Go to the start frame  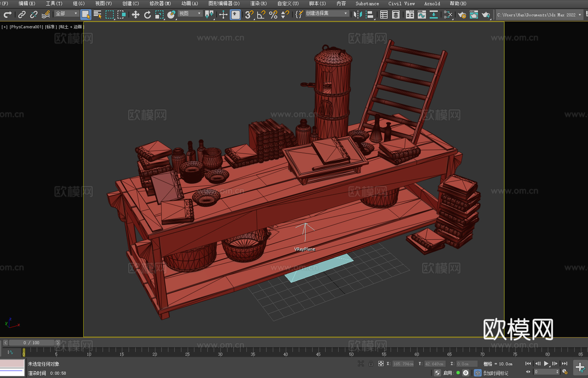528,364
